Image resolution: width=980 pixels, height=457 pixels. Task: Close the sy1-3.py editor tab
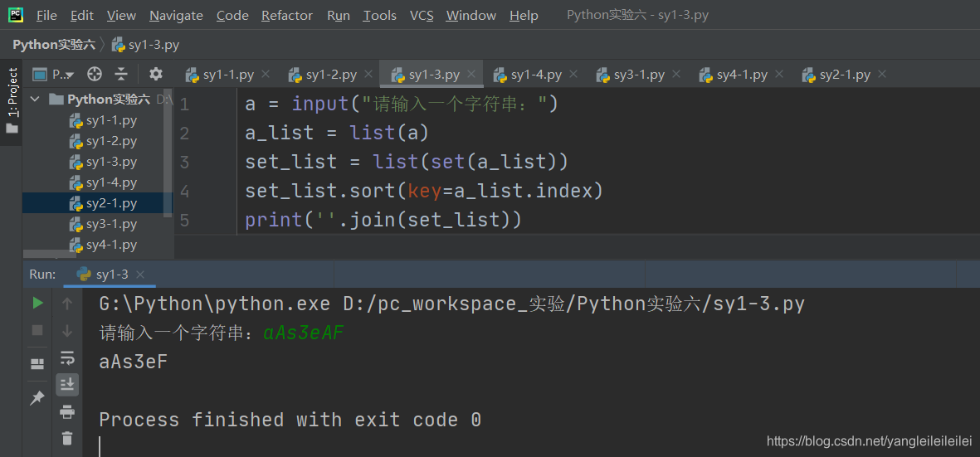click(x=471, y=75)
